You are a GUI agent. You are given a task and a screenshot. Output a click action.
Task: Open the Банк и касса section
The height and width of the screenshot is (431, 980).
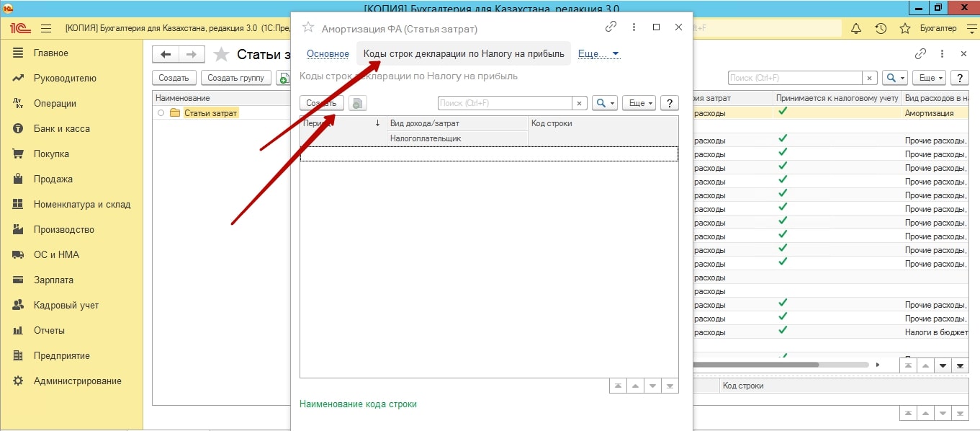61,128
